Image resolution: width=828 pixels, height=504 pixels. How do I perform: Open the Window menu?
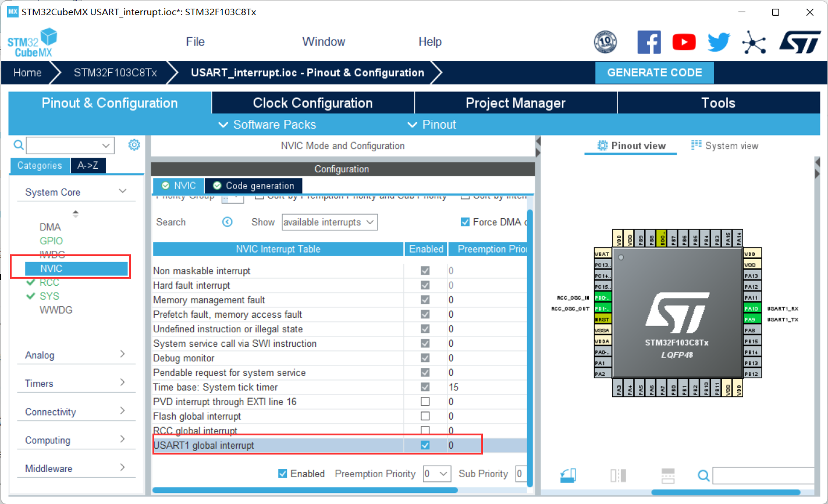(324, 42)
